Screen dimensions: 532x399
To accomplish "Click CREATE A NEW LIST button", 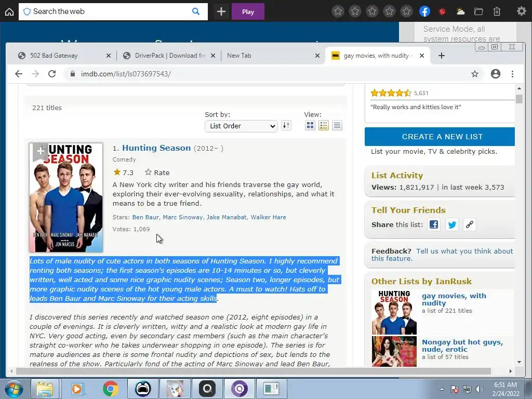I will (440, 137).
